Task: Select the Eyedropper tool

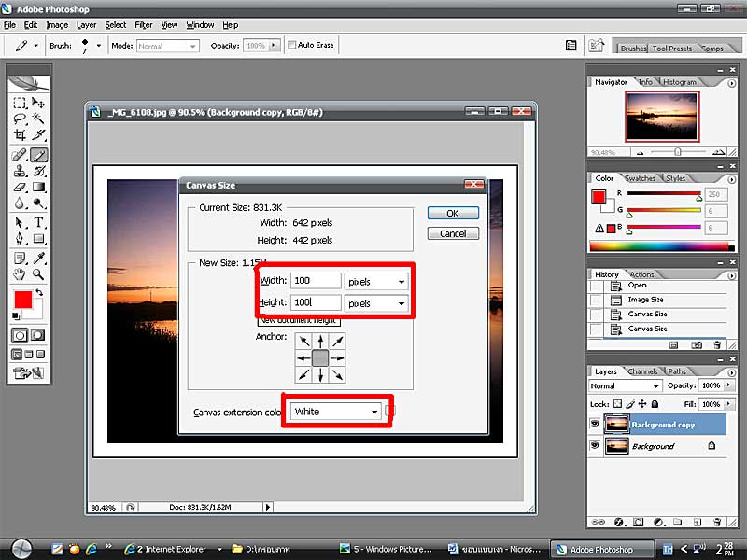Action: click(x=38, y=259)
